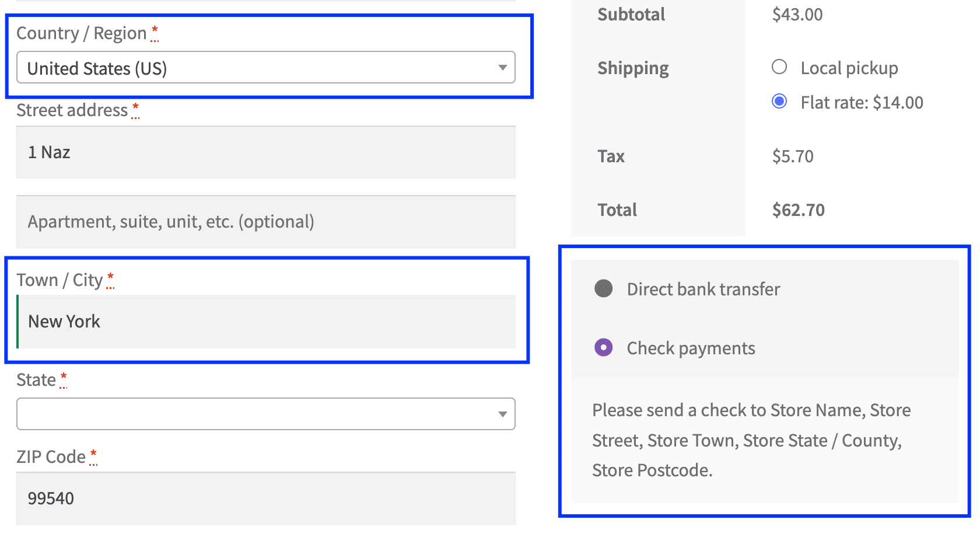Click the Shipping section label
Image resolution: width=980 pixels, height=537 pixels.
click(633, 68)
